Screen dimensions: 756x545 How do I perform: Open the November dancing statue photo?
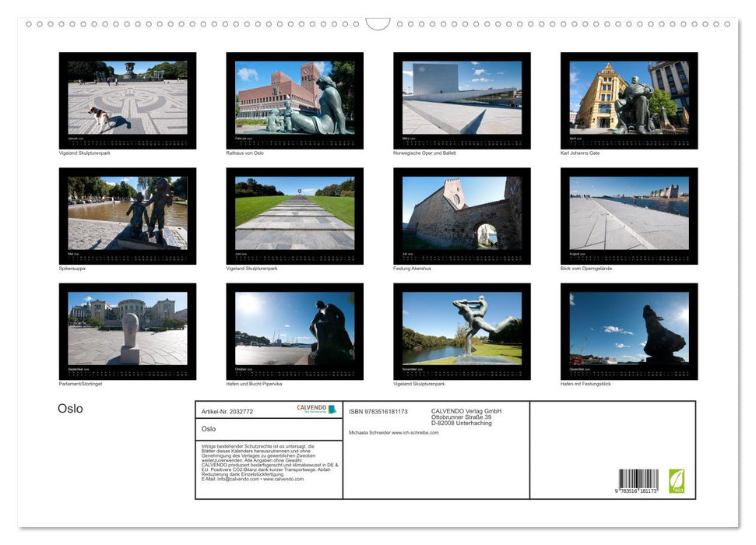462,331
